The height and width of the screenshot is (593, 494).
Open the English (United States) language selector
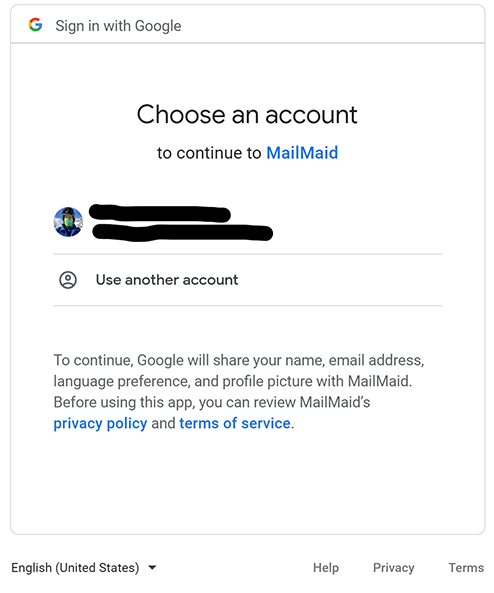pos(84,568)
